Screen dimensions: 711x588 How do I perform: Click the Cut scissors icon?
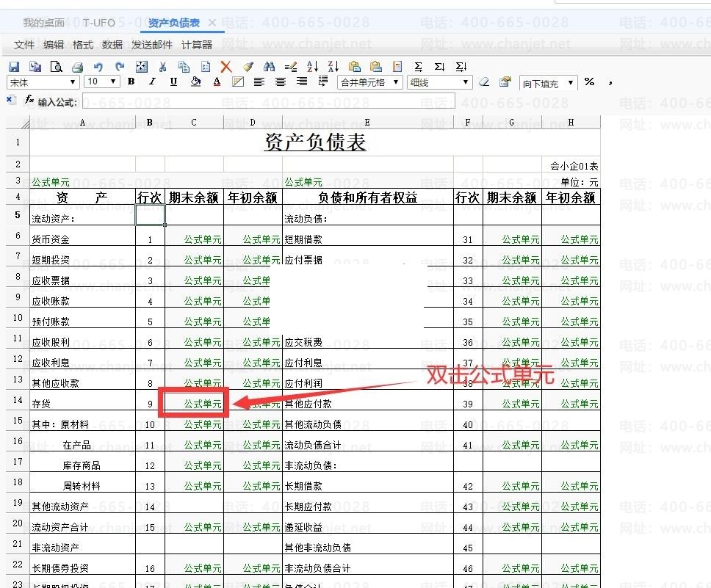163,67
